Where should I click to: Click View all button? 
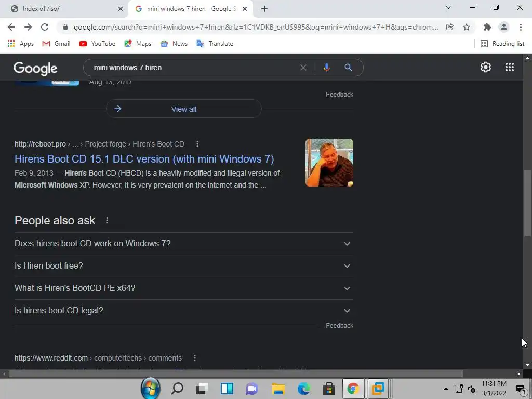(183, 109)
